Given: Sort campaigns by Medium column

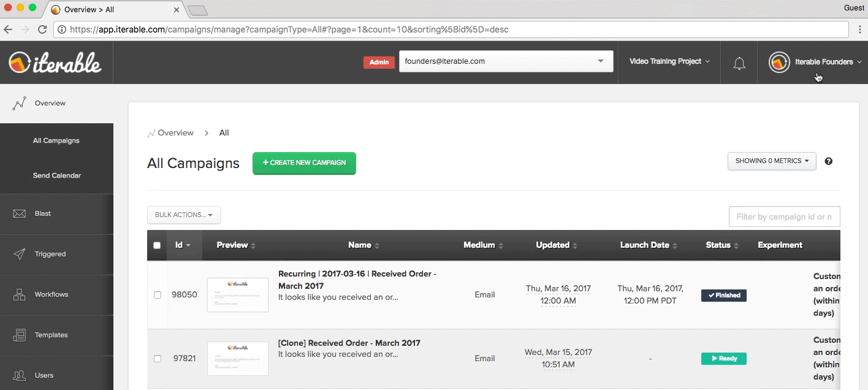Looking at the screenshot, I should (x=483, y=245).
